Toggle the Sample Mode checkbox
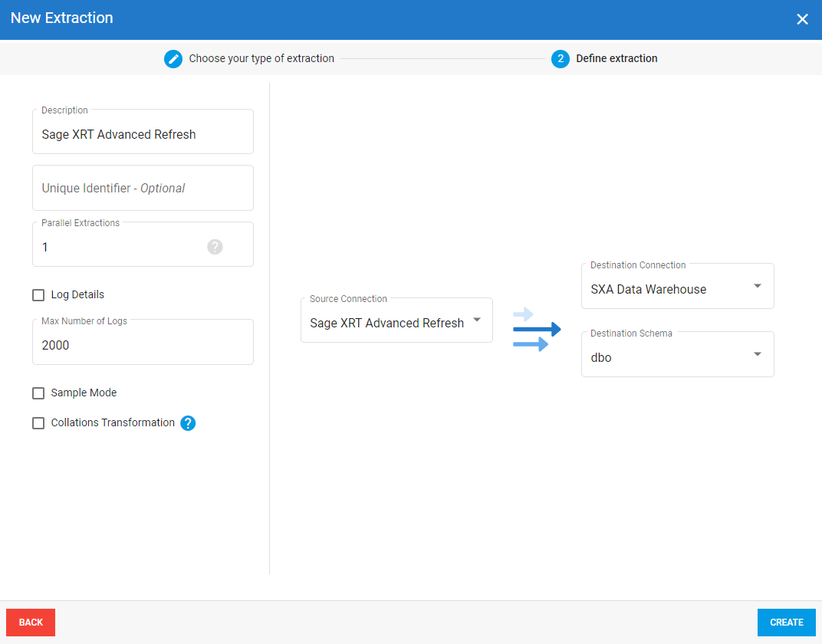The width and height of the screenshot is (822, 644). point(38,393)
